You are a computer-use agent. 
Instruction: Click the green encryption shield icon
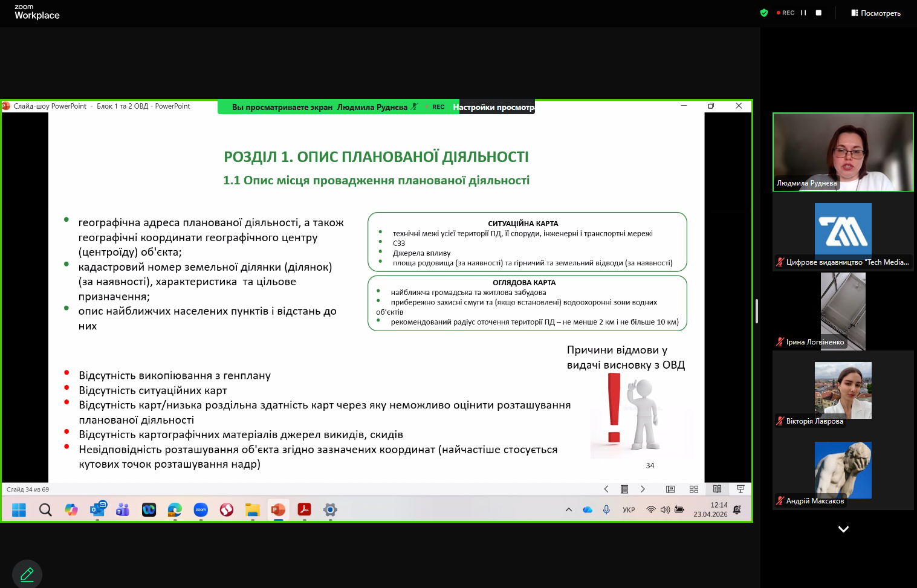(x=764, y=13)
